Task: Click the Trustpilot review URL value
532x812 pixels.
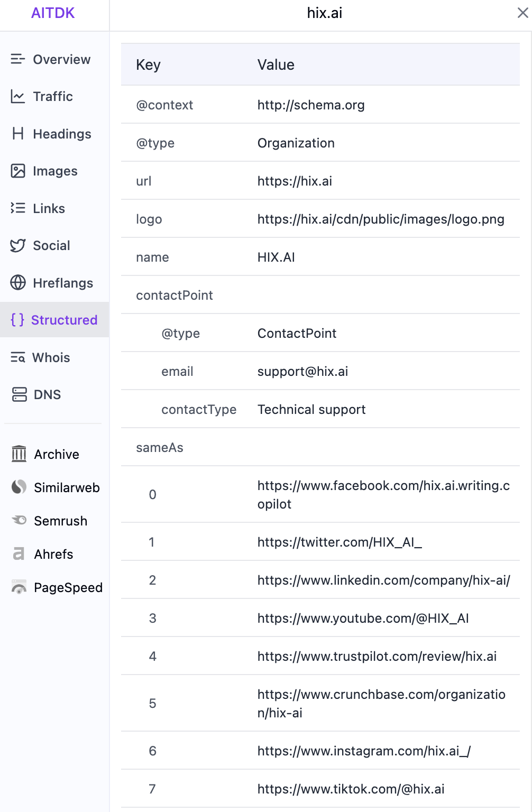Action: point(377,656)
